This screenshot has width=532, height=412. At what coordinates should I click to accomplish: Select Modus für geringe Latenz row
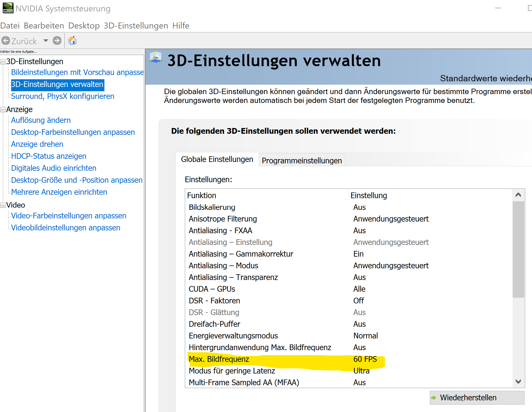coord(349,371)
